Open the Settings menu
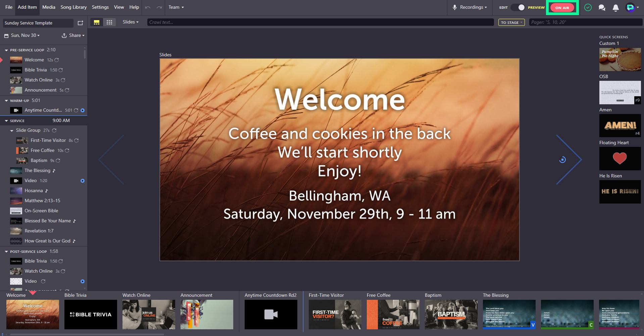The height and width of the screenshot is (336, 644). click(x=100, y=7)
